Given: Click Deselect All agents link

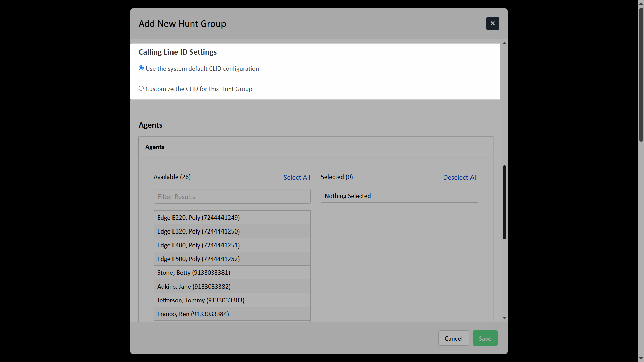Looking at the screenshot, I should (x=460, y=177).
